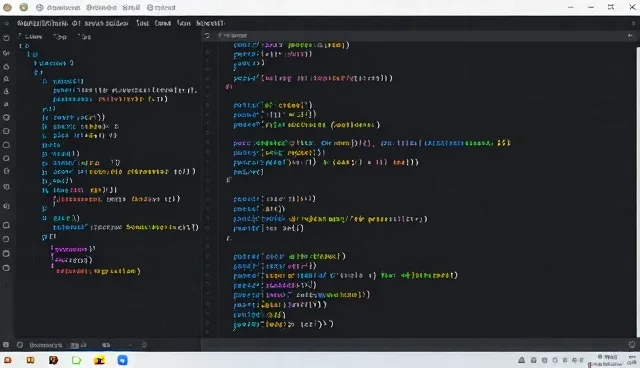
Task: Open the bell notification icon in system tray
Action: coord(522,360)
